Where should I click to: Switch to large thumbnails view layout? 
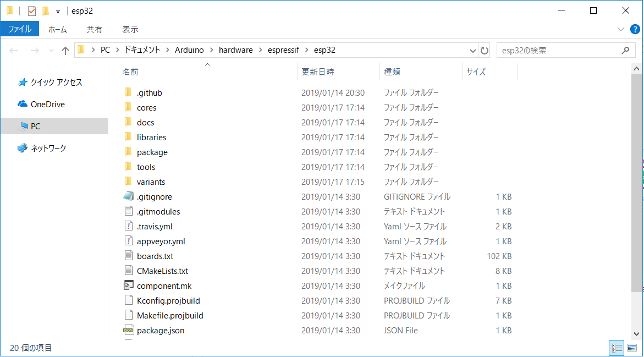click(x=632, y=348)
